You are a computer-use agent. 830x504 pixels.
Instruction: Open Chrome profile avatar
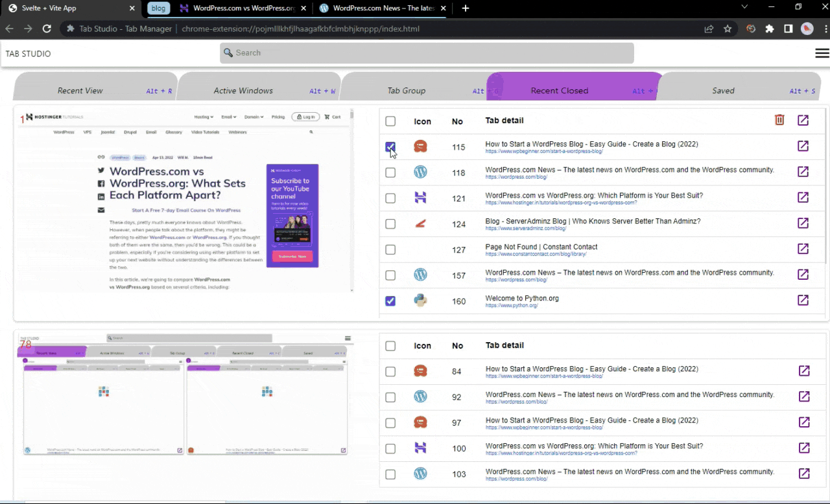[x=807, y=29]
